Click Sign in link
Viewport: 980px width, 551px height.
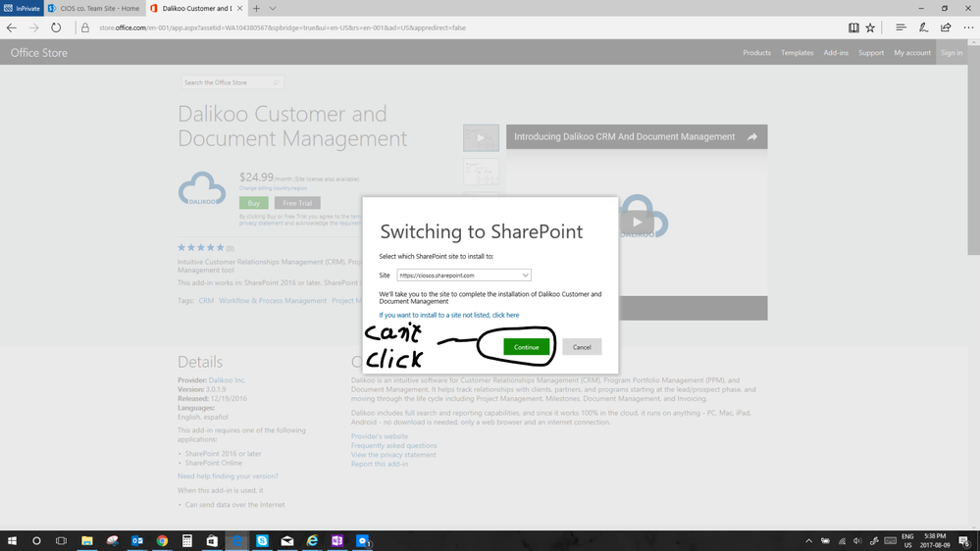coord(952,53)
